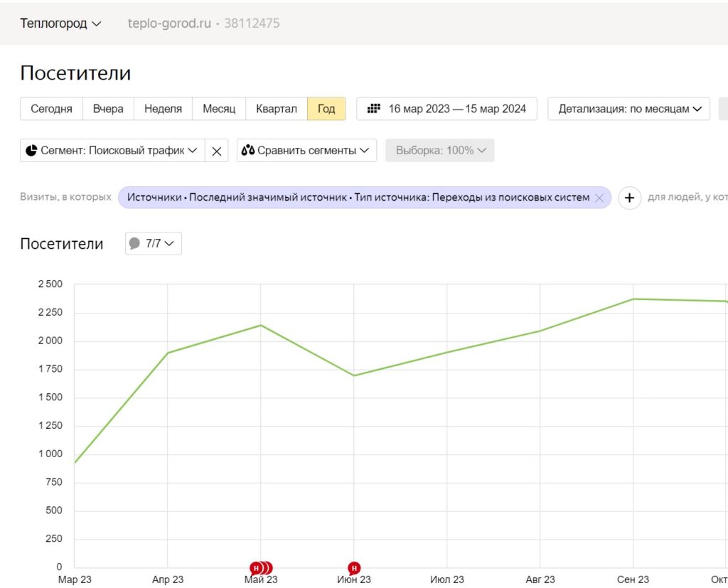The height and width of the screenshot is (588, 728).
Task: Choose the Год period tab
Action: click(x=326, y=109)
